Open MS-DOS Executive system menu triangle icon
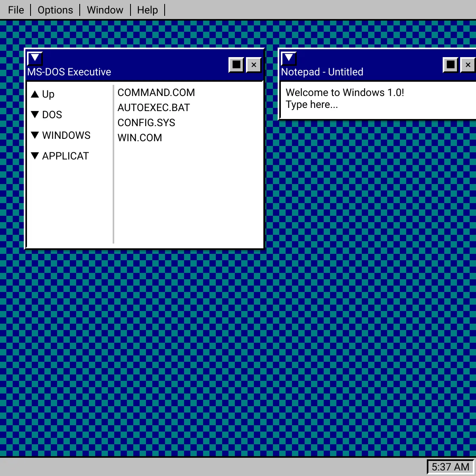The image size is (476, 476). [35, 58]
